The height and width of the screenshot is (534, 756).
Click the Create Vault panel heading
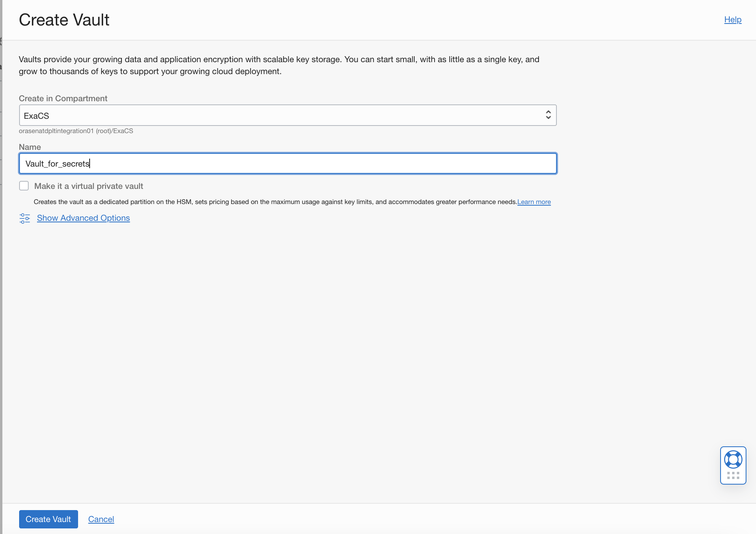pyautogui.click(x=64, y=20)
